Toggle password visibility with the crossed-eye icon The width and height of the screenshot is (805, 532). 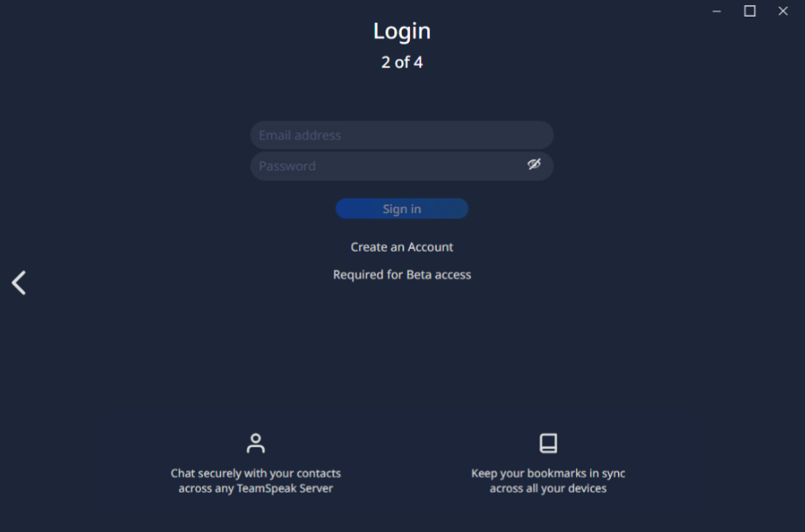click(x=534, y=164)
